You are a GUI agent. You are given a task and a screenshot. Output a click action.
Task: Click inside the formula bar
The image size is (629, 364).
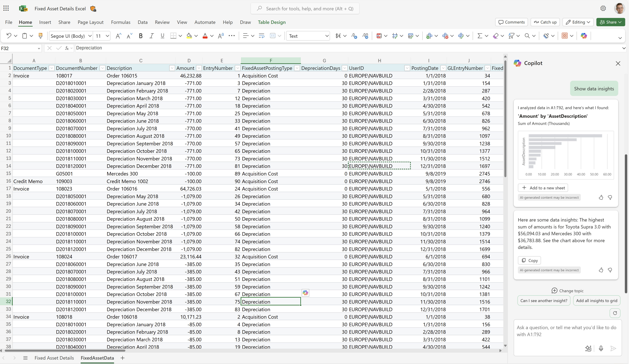tap(200, 48)
